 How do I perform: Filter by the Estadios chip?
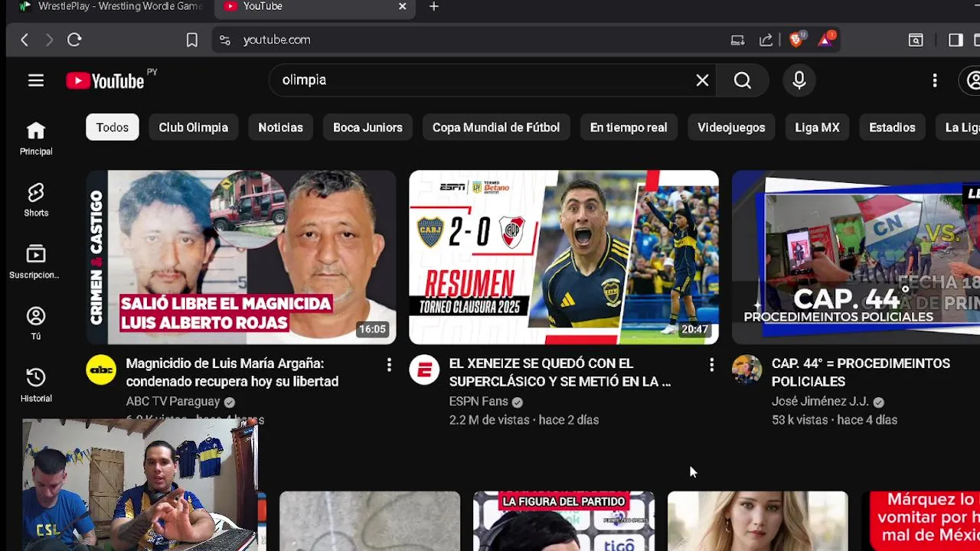pyautogui.click(x=892, y=128)
